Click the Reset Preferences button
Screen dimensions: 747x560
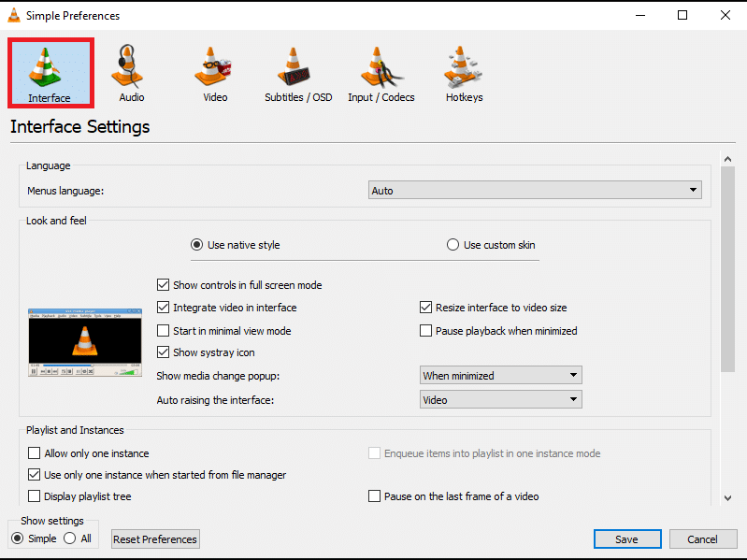tap(155, 539)
